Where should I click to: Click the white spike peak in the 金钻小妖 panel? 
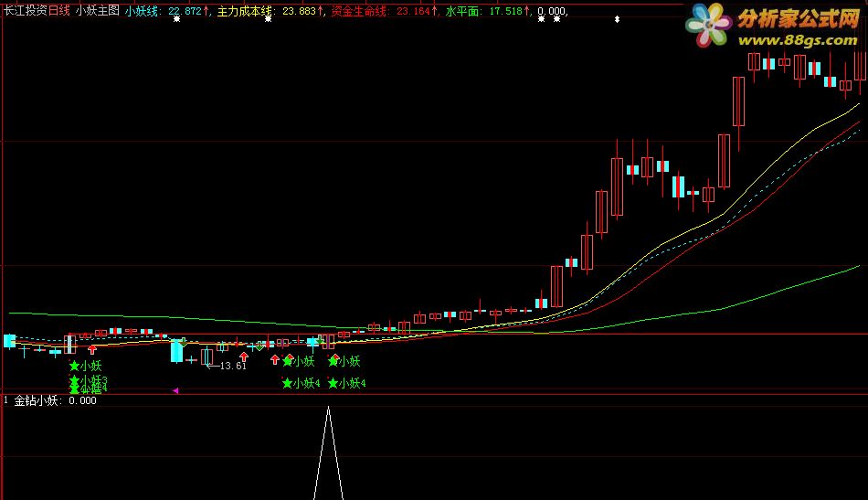click(328, 409)
